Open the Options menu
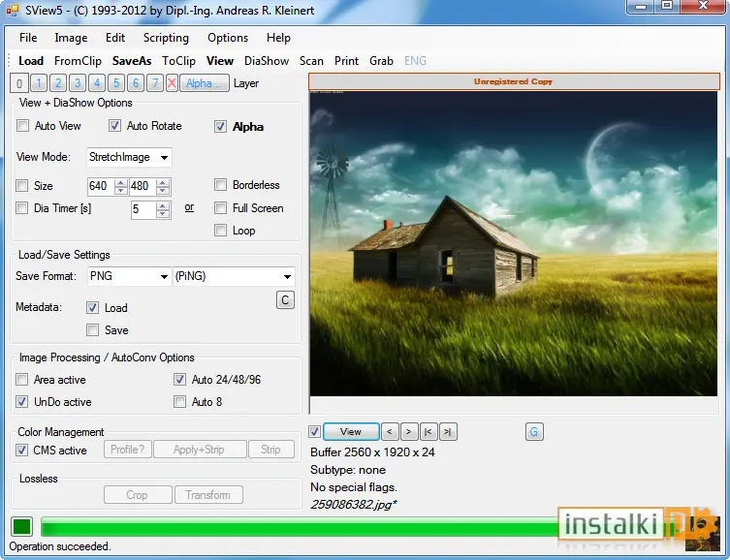Screen dimensions: 730x560 tap(228, 38)
